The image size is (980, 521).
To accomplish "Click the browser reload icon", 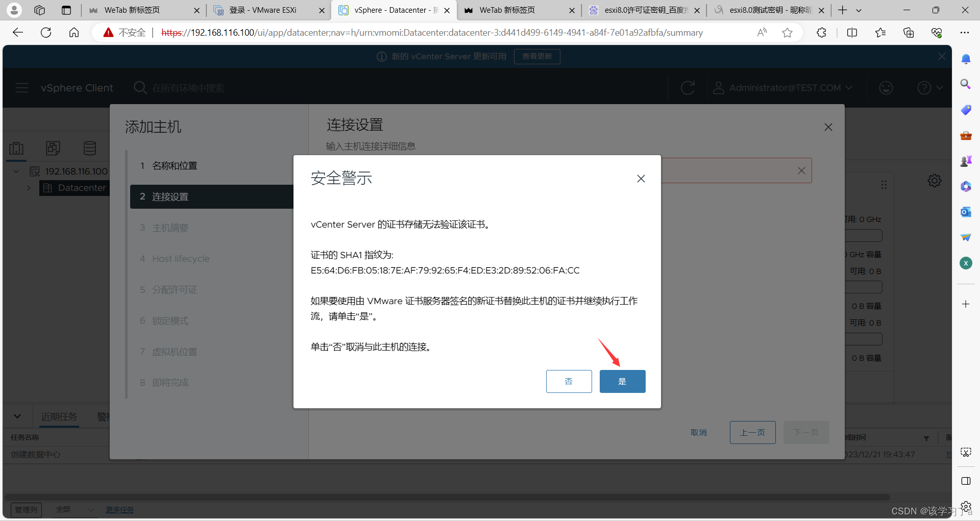I will coord(46,33).
